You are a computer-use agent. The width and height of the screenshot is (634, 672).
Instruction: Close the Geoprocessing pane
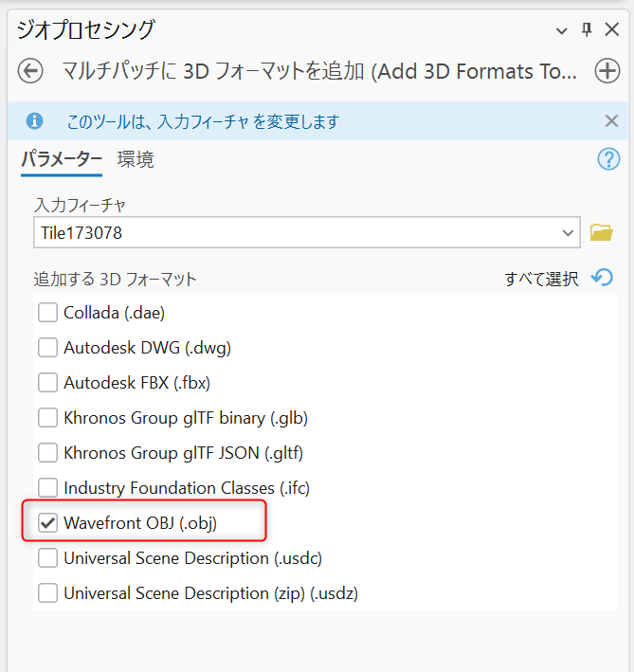[x=612, y=29]
